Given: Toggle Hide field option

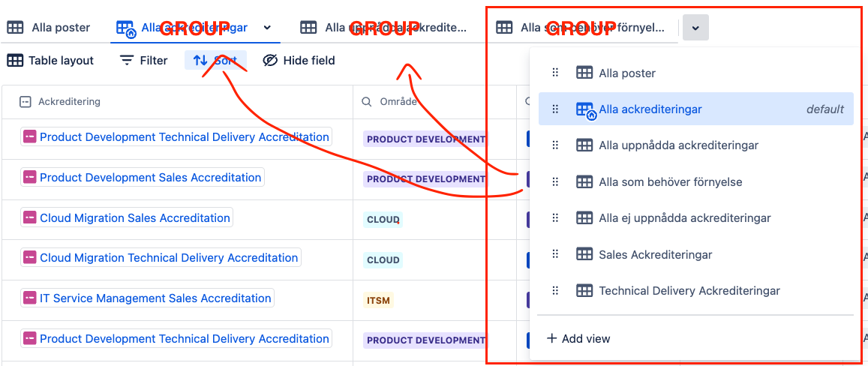Looking at the screenshot, I should 299,60.
